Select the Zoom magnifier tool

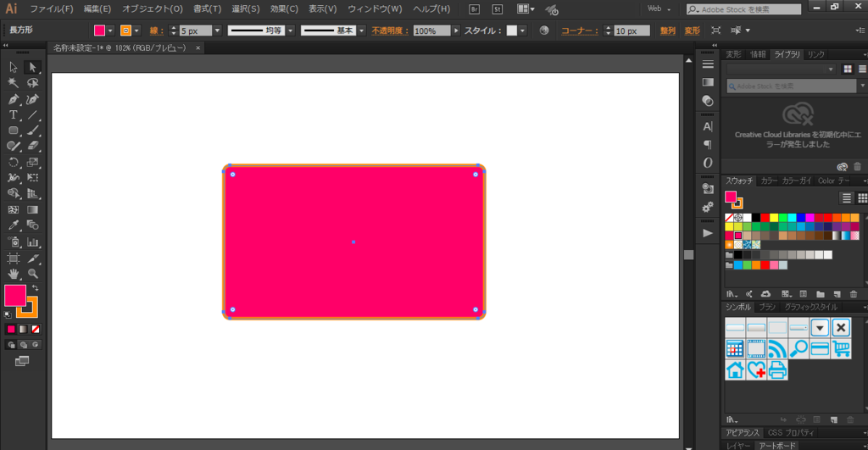(32, 274)
